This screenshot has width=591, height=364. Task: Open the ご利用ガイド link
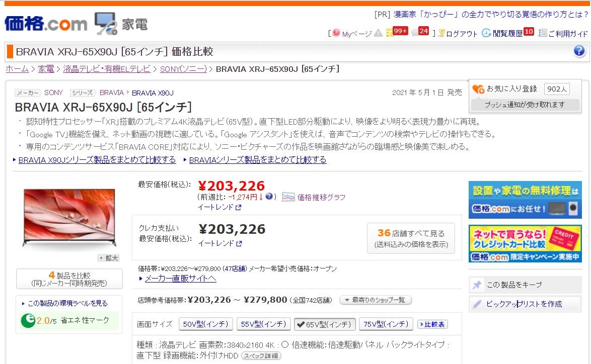568,34
